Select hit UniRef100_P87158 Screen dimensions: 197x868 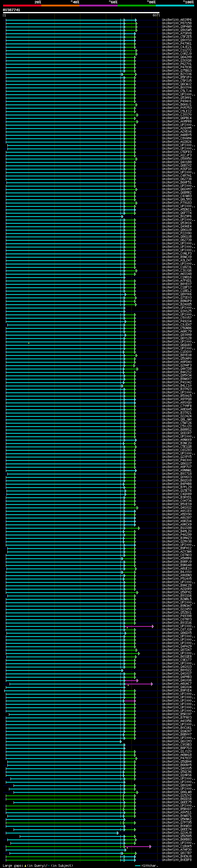pos(176,23)
